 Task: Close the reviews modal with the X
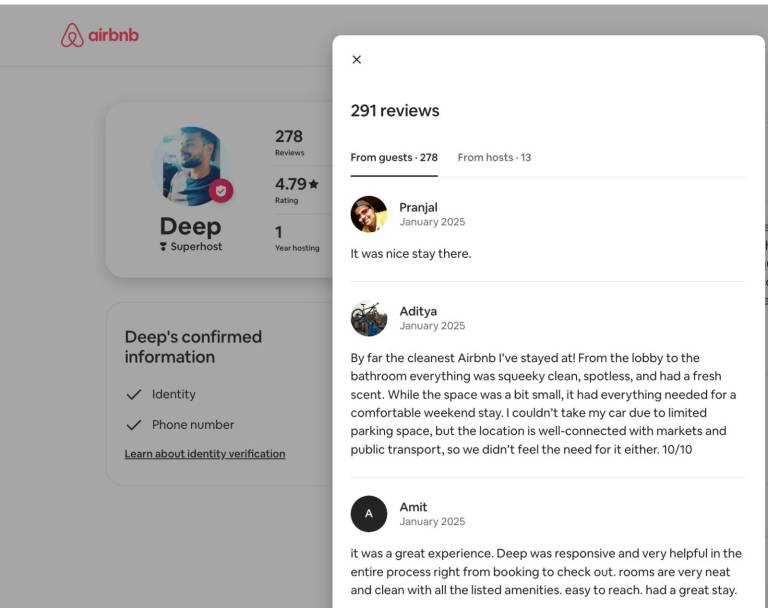tap(357, 60)
